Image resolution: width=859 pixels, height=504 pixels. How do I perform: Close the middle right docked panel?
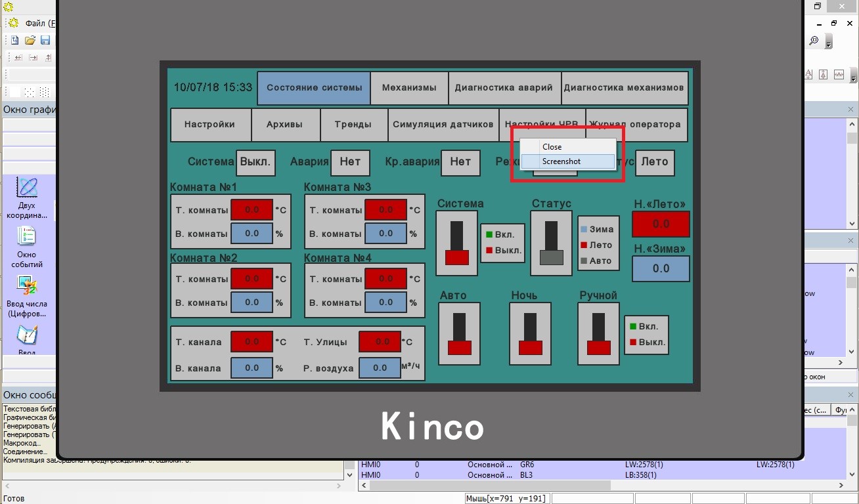pos(851,240)
